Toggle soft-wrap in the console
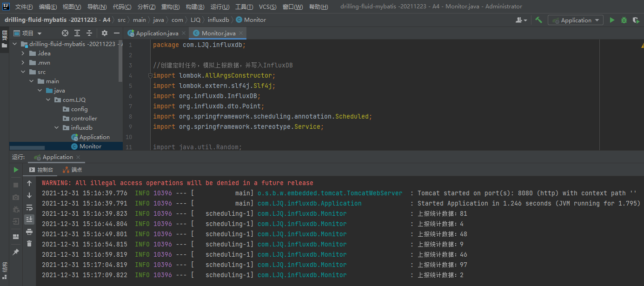Viewport: 644px width, 286px height. pyautogui.click(x=29, y=208)
